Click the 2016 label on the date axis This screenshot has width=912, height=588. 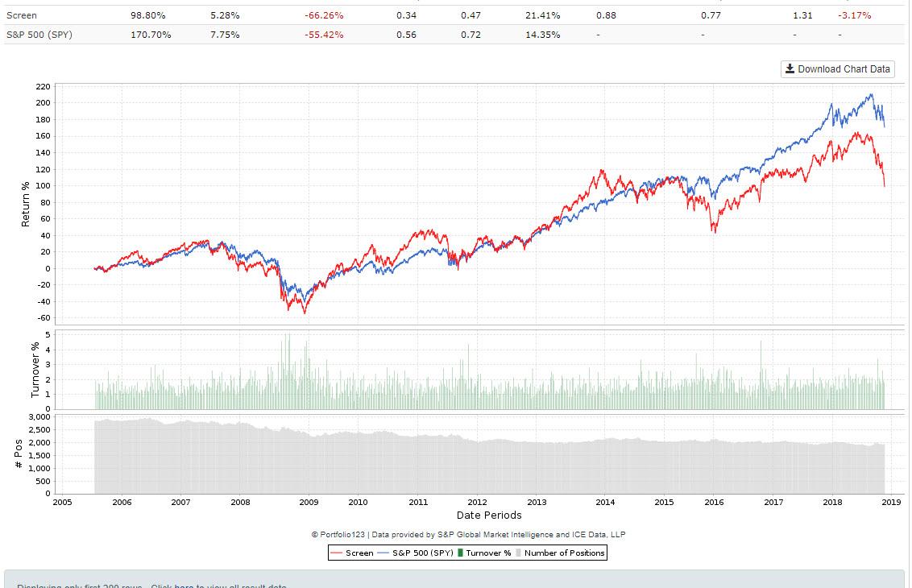click(x=715, y=502)
